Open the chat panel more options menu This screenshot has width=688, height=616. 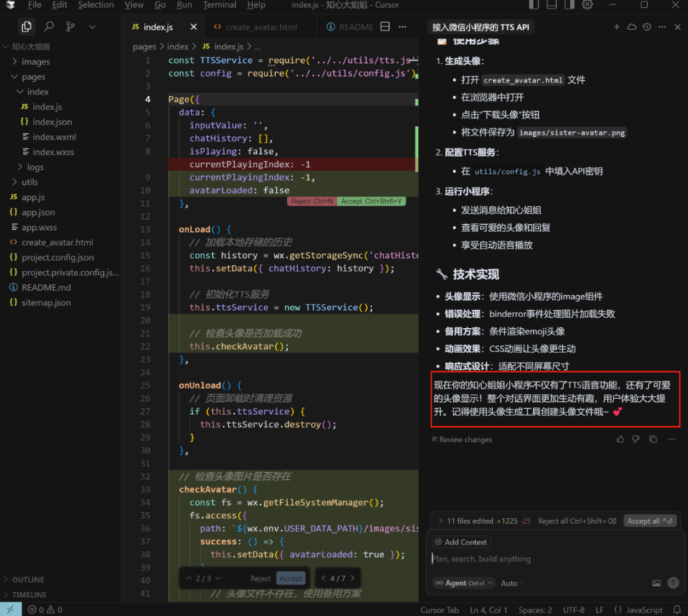click(x=662, y=27)
